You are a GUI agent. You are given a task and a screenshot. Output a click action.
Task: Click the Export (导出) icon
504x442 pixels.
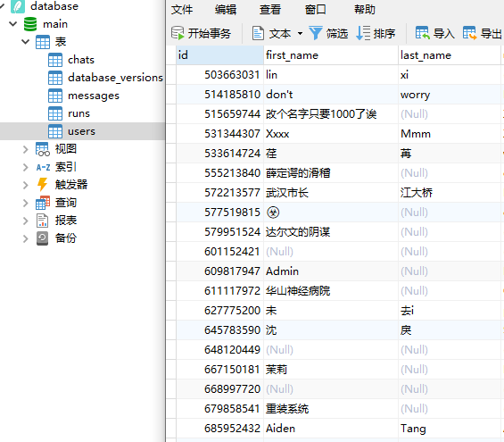click(x=469, y=33)
